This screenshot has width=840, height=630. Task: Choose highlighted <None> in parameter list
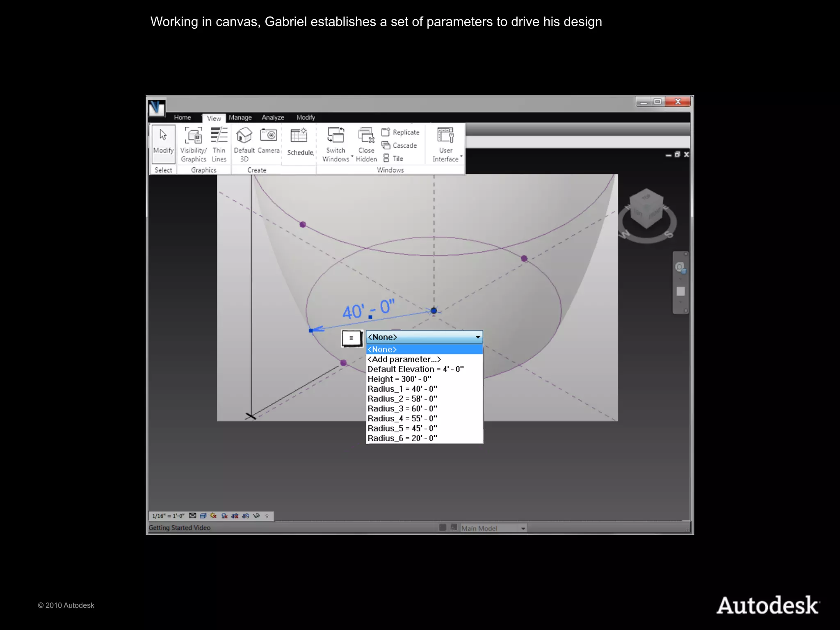tap(424, 349)
